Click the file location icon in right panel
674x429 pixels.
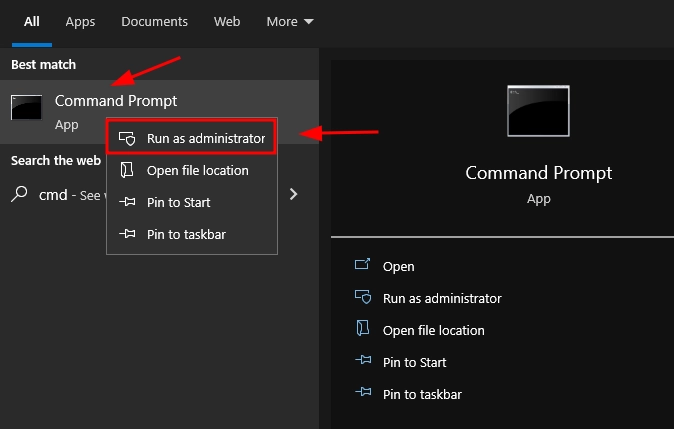click(363, 330)
